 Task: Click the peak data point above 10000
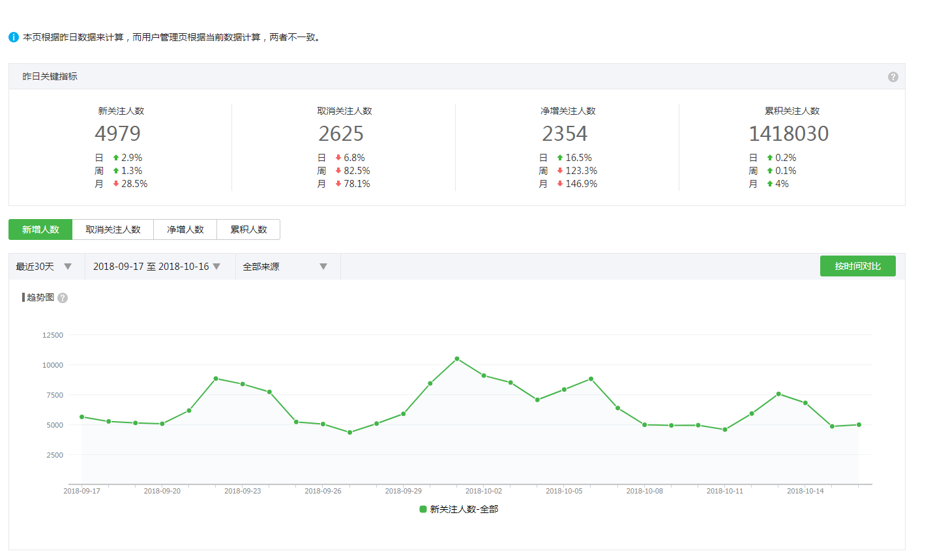pyautogui.click(x=457, y=359)
